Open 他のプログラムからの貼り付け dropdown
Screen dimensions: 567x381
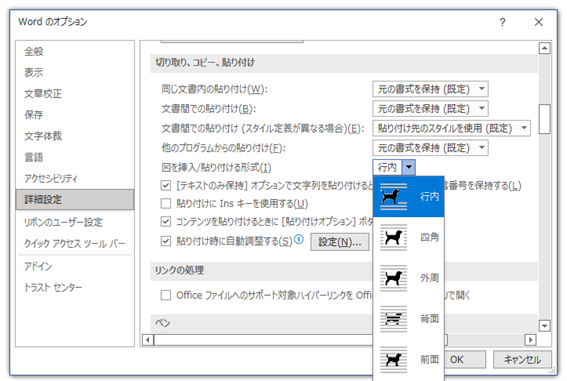tap(430, 147)
